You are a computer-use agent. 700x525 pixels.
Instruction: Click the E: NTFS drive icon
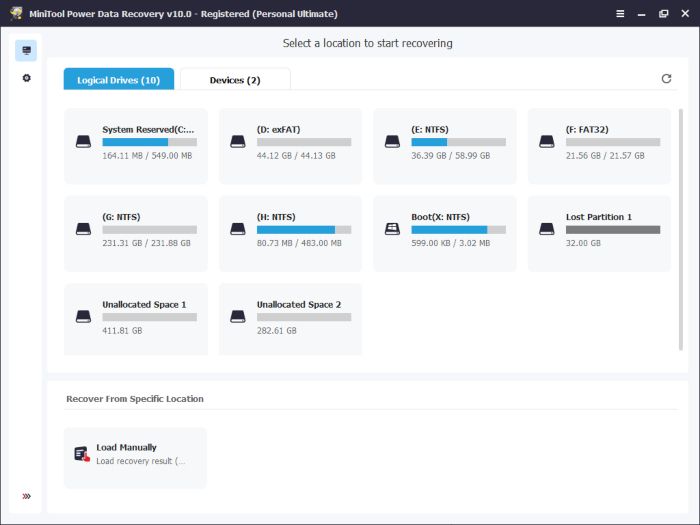coord(392,142)
